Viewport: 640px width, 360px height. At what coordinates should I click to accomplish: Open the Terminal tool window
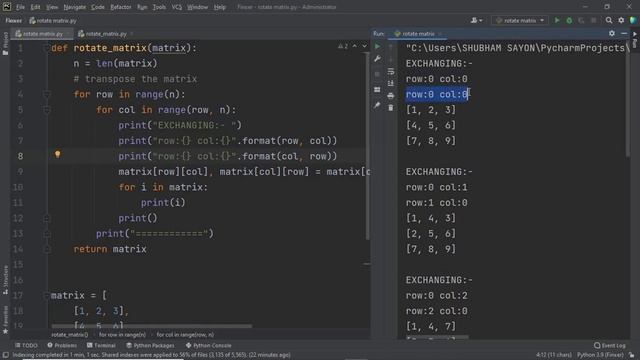pos(101,345)
